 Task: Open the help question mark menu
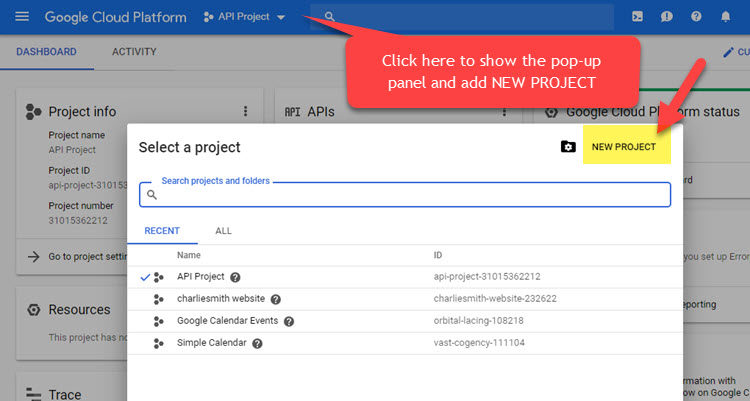[696, 17]
